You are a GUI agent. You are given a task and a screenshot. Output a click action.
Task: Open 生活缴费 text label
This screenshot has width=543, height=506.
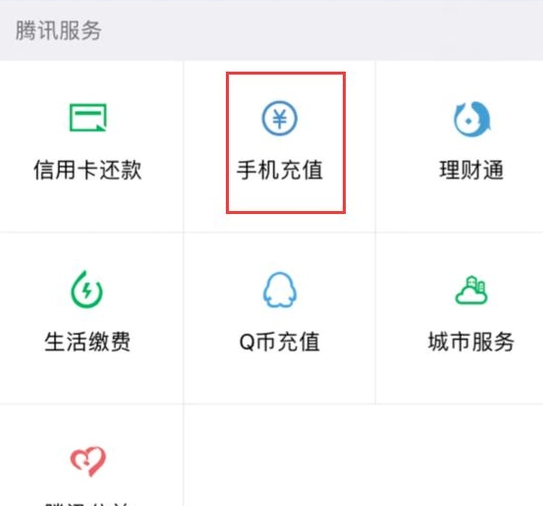(87, 342)
